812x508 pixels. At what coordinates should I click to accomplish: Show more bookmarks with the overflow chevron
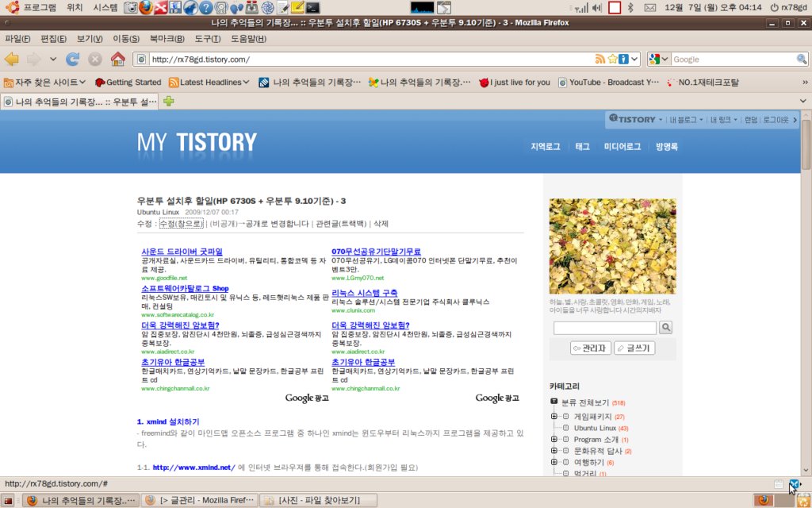coord(805,82)
